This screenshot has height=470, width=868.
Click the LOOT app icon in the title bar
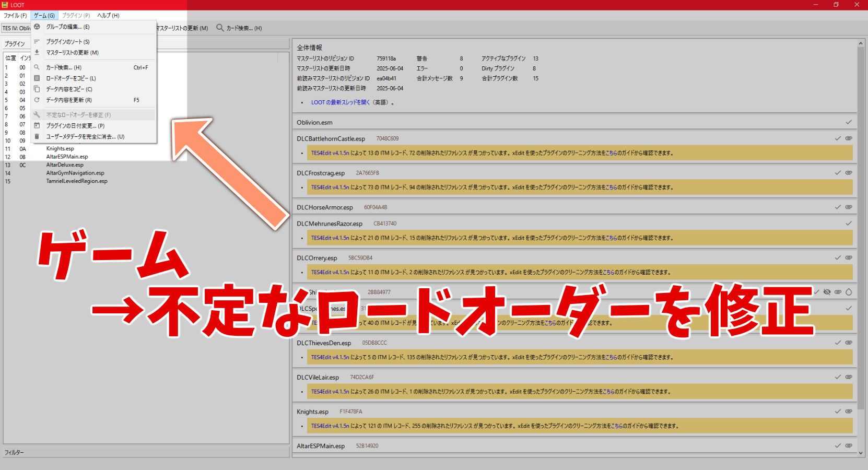[x=5, y=5]
